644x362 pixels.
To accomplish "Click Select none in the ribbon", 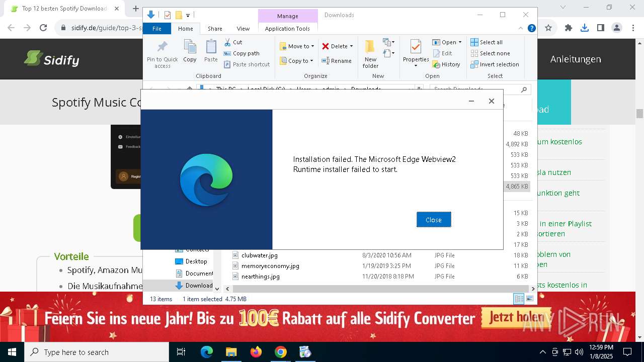I will (x=490, y=53).
